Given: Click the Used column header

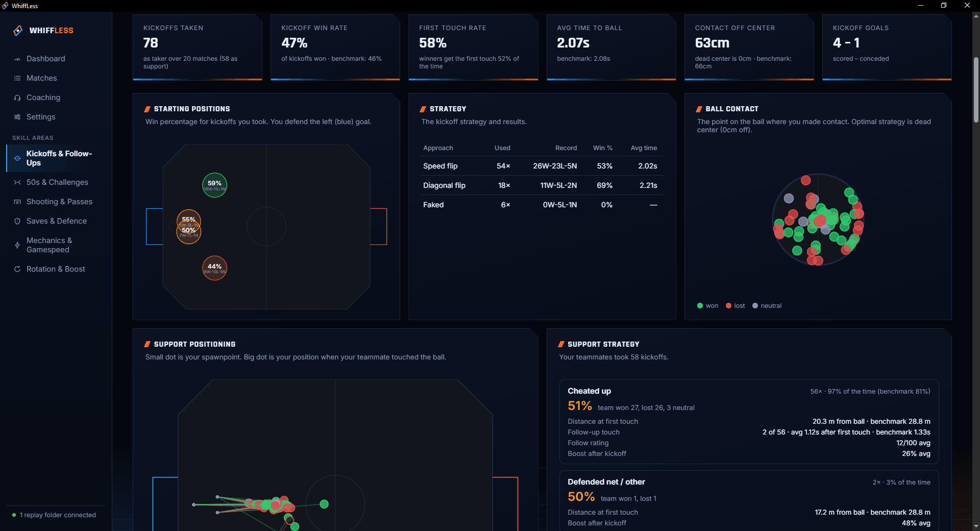Looking at the screenshot, I should [502, 148].
